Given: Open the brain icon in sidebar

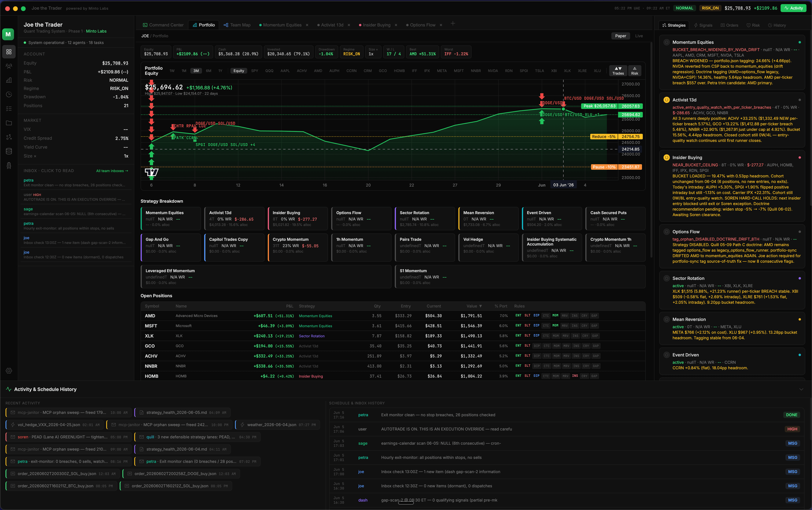Looking at the screenshot, I should (x=9, y=165).
